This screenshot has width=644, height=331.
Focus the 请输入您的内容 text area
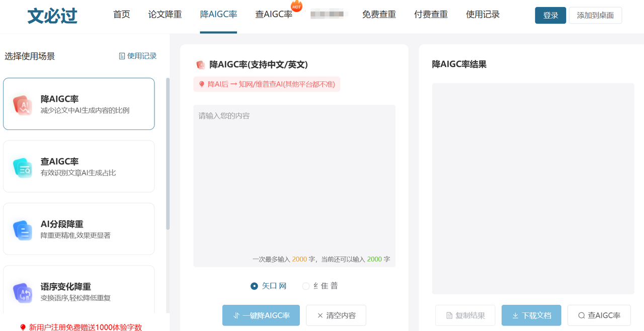[x=294, y=186]
